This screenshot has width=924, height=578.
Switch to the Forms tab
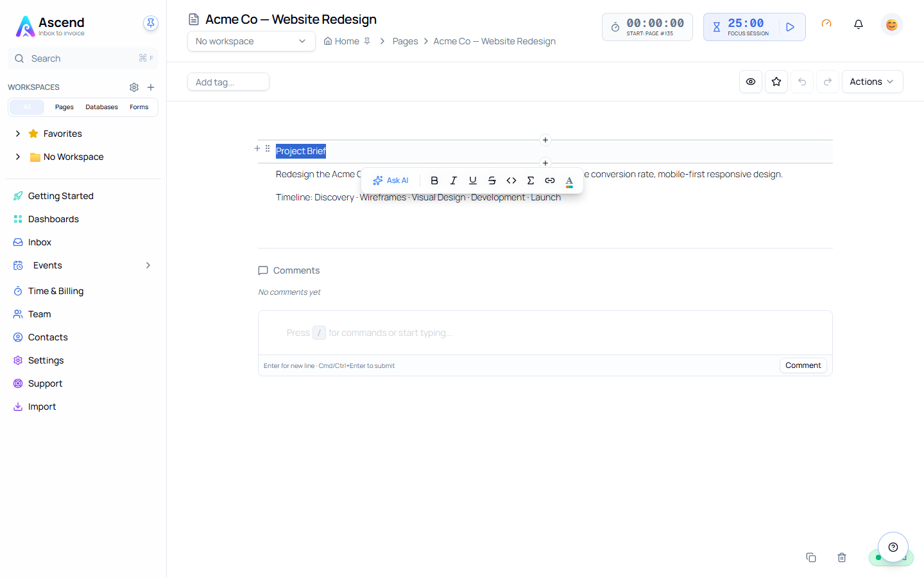139,107
